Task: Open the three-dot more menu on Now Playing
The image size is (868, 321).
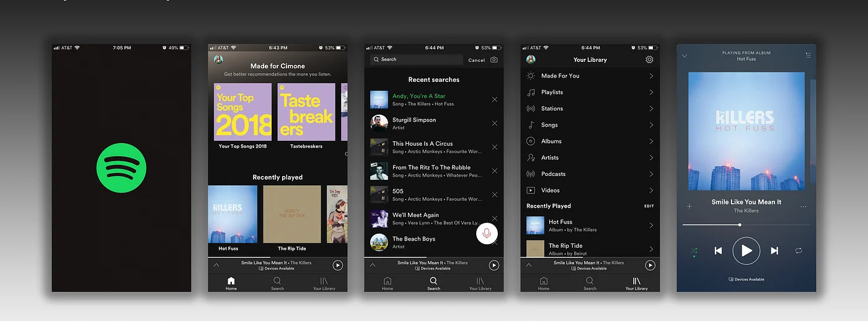Action: [x=804, y=206]
